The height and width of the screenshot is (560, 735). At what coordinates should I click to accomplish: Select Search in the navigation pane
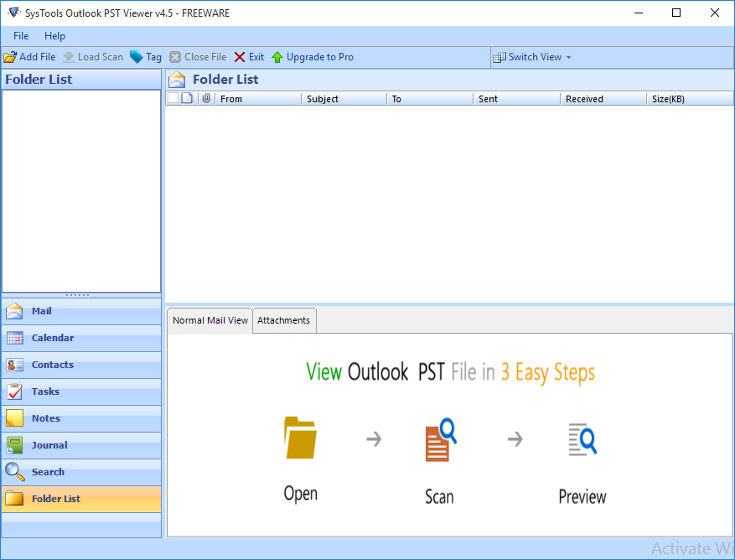(x=81, y=472)
